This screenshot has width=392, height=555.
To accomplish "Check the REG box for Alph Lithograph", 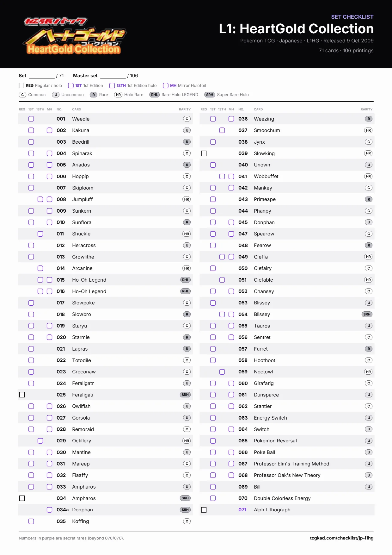I will tap(204, 509).
